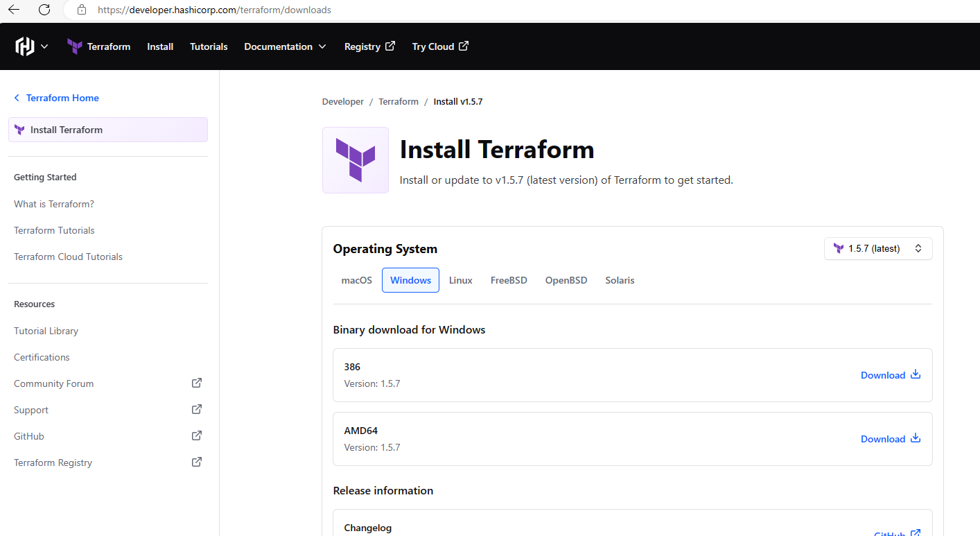Click the large Terraform logo tile
Screen dimensions: 980x536
pyautogui.click(x=356, y=160)
